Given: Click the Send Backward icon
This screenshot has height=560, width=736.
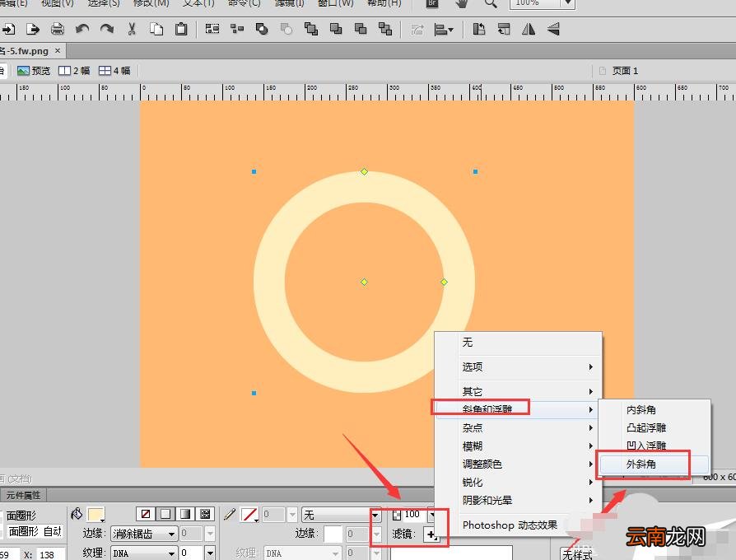Looking at the screenshot, I should click(361, 29).
